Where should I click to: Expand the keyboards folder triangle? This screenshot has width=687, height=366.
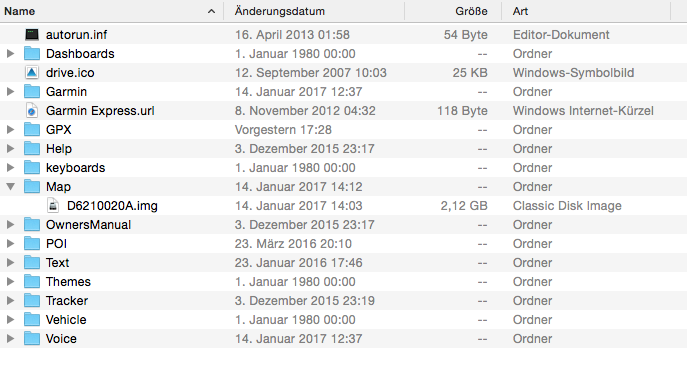(x=11, y=167)
